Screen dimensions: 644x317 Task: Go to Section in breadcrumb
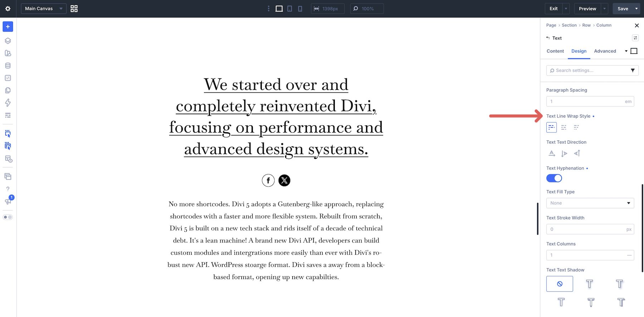569,25
